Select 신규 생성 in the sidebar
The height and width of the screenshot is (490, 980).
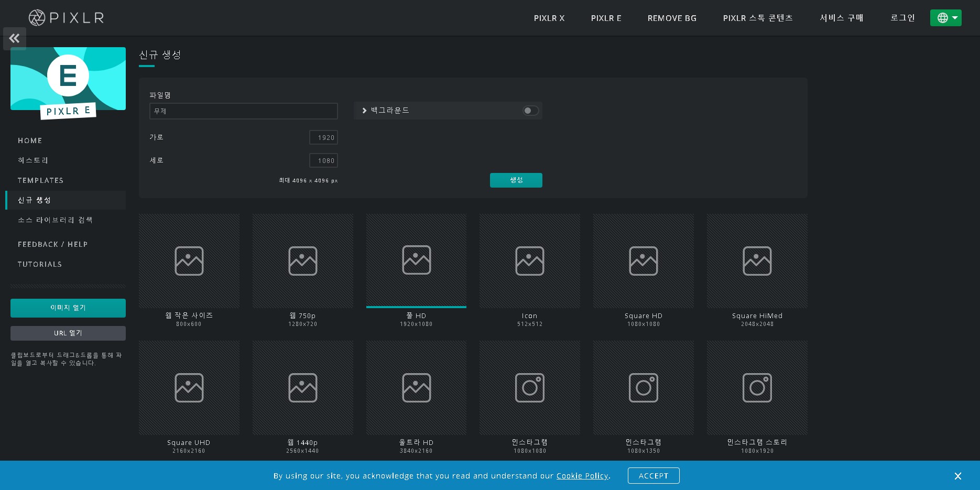[x=66, y=200]
